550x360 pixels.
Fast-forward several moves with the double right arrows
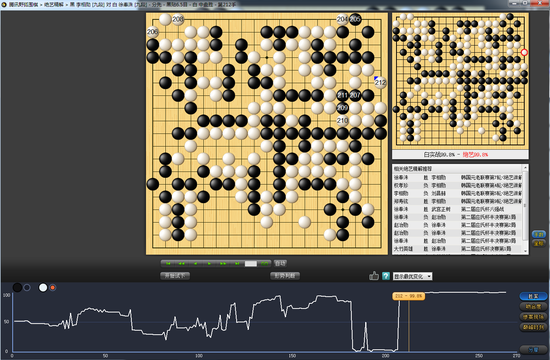(x=223, y=264)
